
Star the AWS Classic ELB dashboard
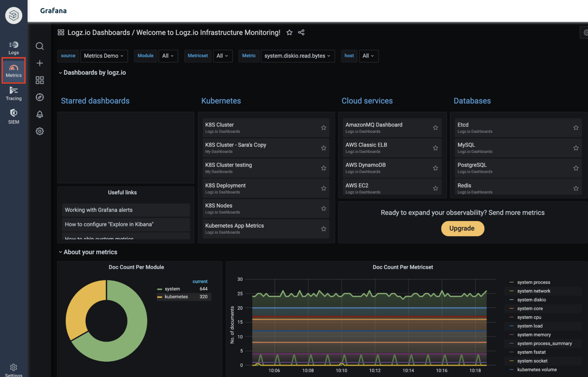[x=435, y=148]
